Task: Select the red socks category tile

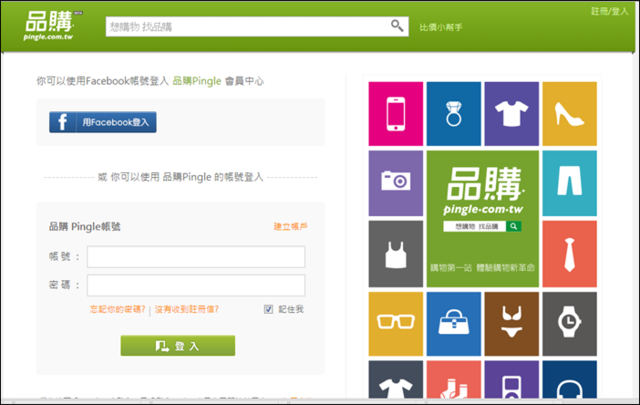Action: pos(453,379)
